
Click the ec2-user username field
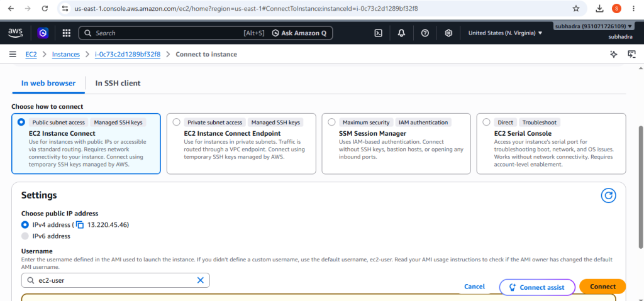tap(116, 280)
